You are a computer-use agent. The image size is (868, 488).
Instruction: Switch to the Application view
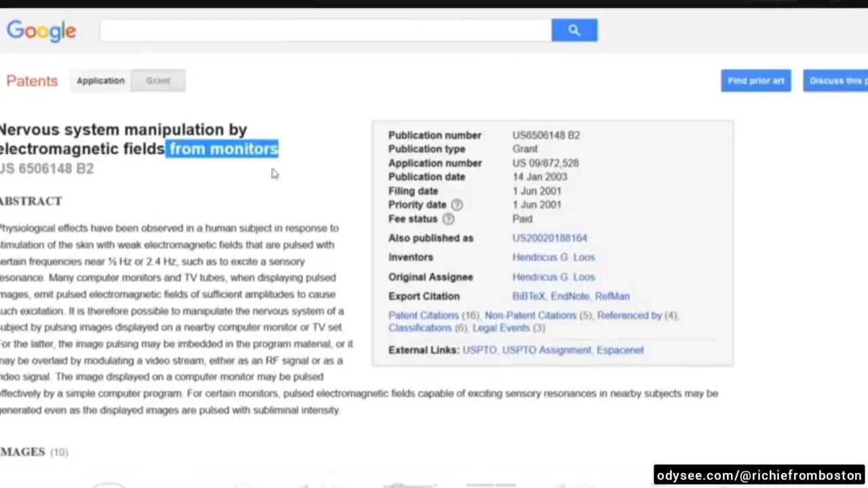(100, 81)
